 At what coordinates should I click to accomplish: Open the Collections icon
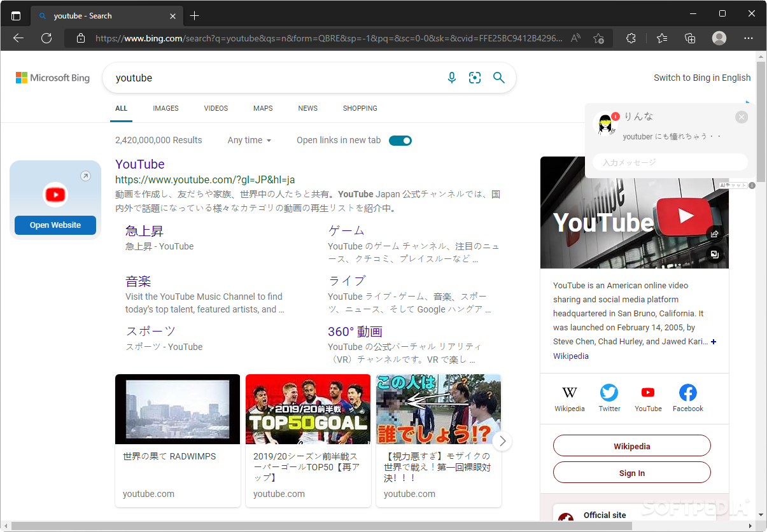[x=690, y=38]
